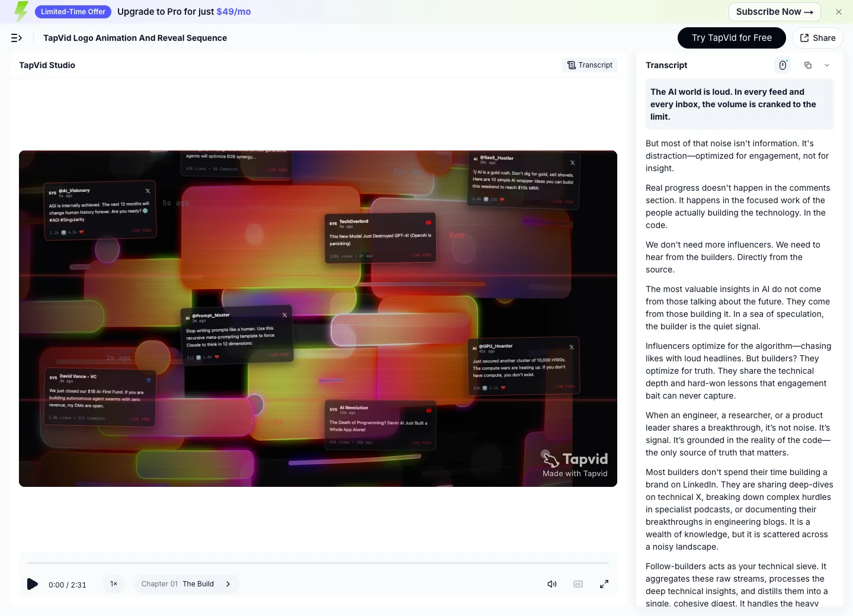Change the 1× playback speed
853x616 pixels.
tap(114, 584)
